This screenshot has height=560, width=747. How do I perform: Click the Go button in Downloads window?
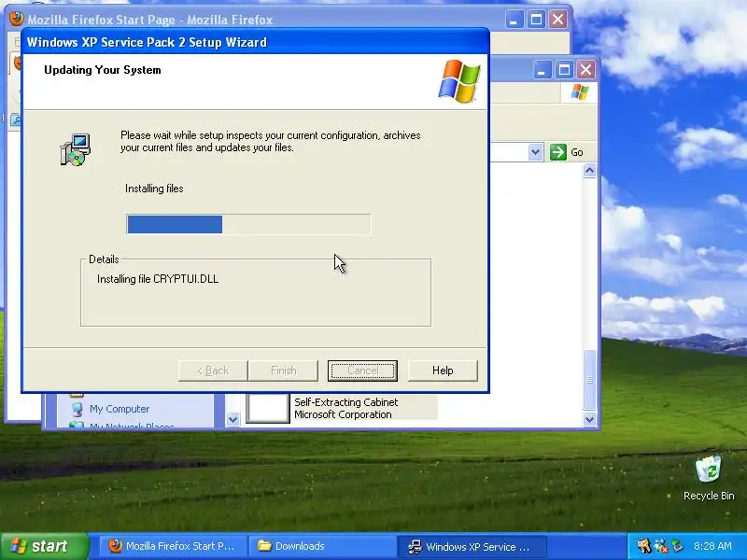coord(567,152)
